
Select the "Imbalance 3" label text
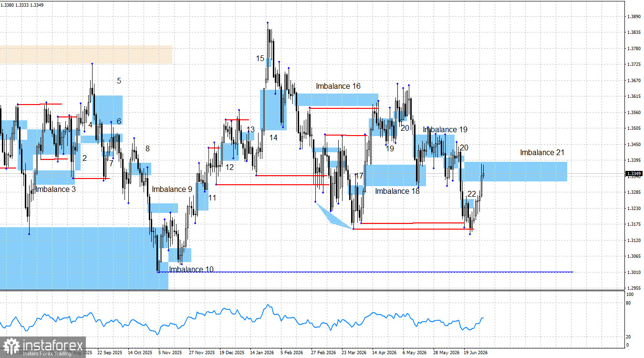pos(56,190)
